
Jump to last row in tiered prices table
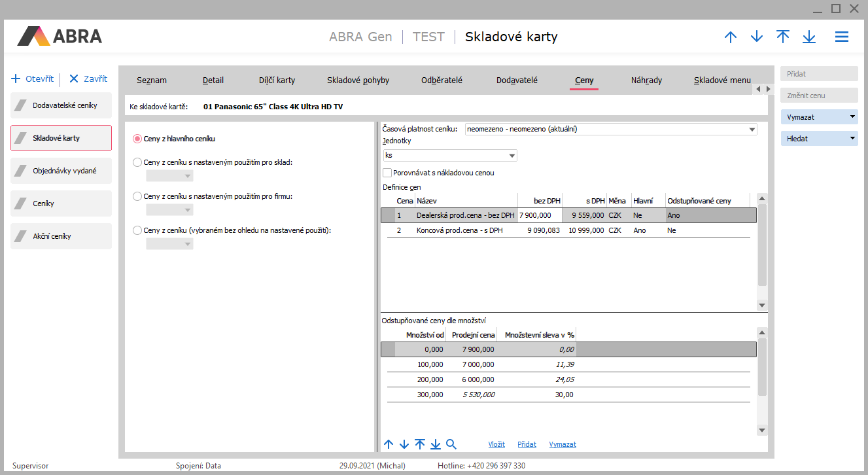pos(436,444)
